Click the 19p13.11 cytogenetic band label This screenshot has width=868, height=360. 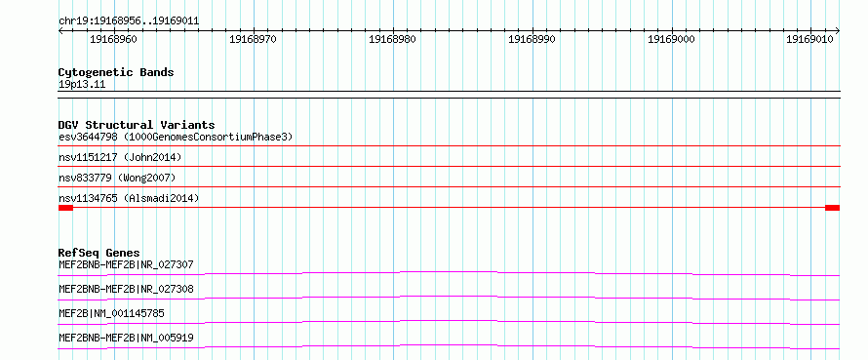click(x=82, y=85)
